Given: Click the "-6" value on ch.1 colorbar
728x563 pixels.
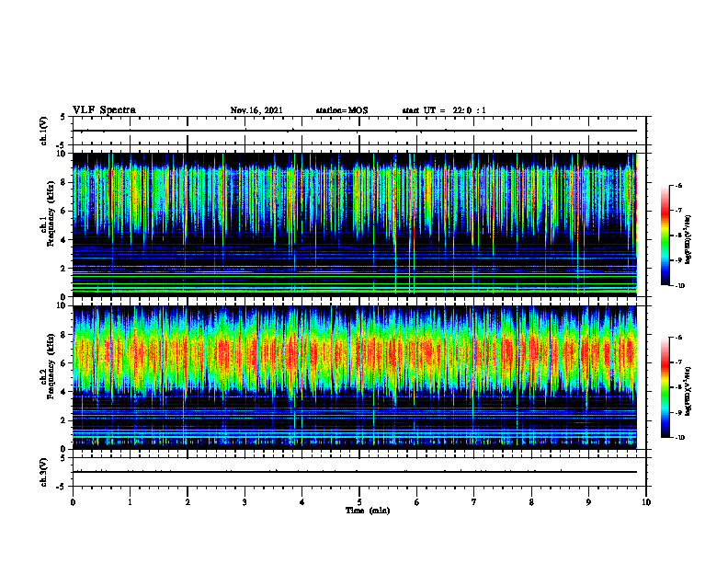Looking at the screenshot, I should coord(678,185).
